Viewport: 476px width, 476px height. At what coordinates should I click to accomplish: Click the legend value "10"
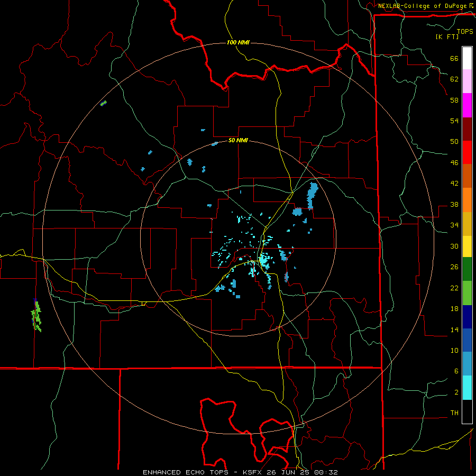[454, 350]
